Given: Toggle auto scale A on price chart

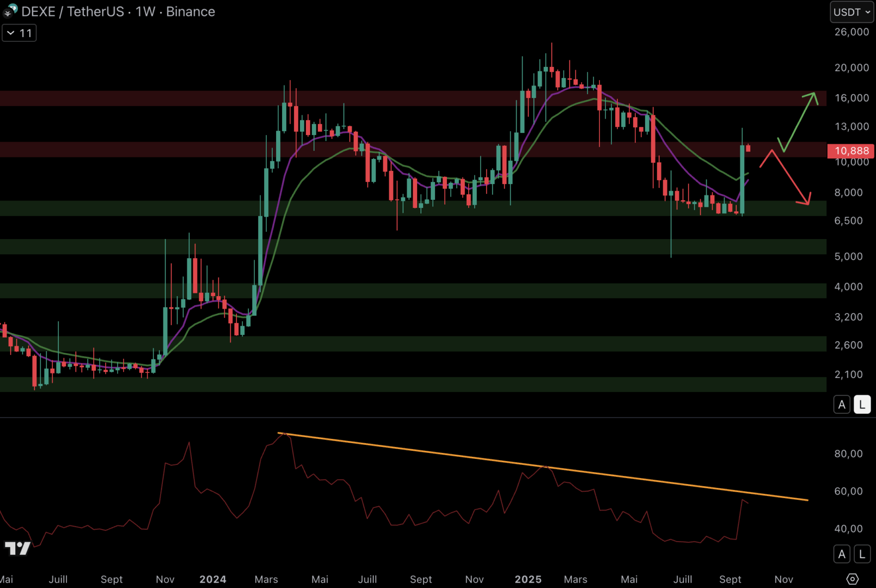Looking at the screenshot, I should [842, 405].
